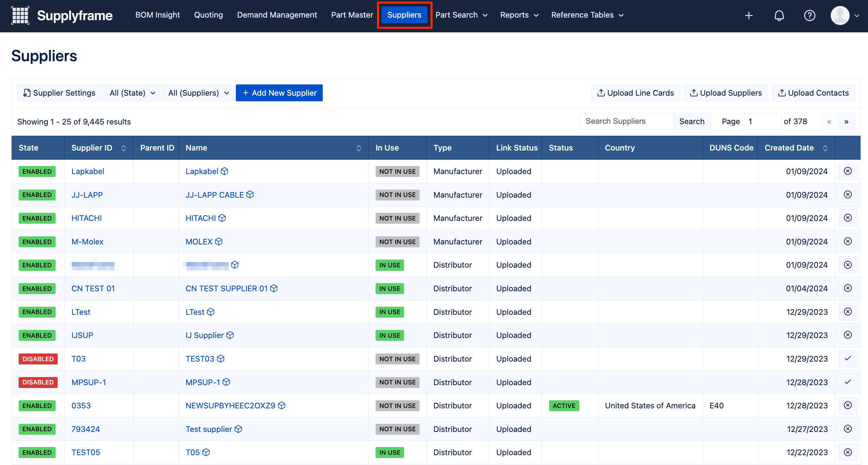Click the Search button
Screen dimensions: 868x465
692,121
